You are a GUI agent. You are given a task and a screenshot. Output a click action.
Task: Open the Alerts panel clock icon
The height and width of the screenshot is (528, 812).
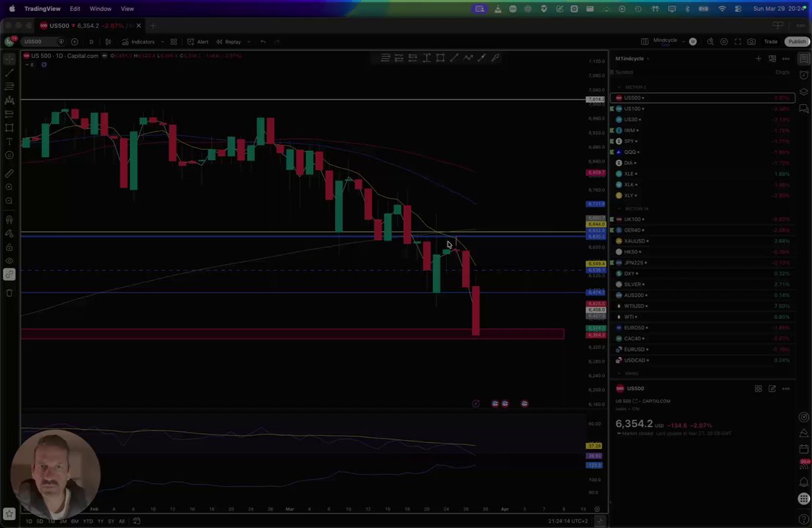point(804,75)
